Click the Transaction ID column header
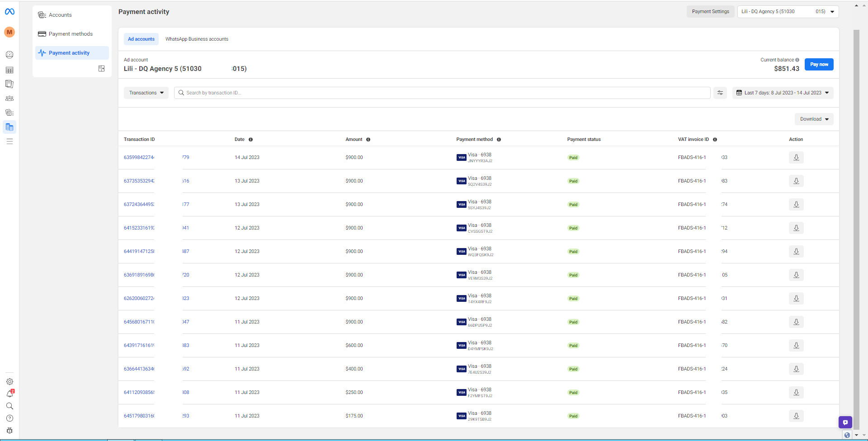 click(139, 140)
